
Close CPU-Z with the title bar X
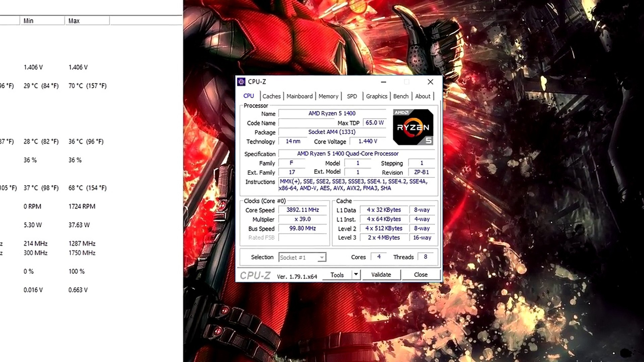(430, 82)
